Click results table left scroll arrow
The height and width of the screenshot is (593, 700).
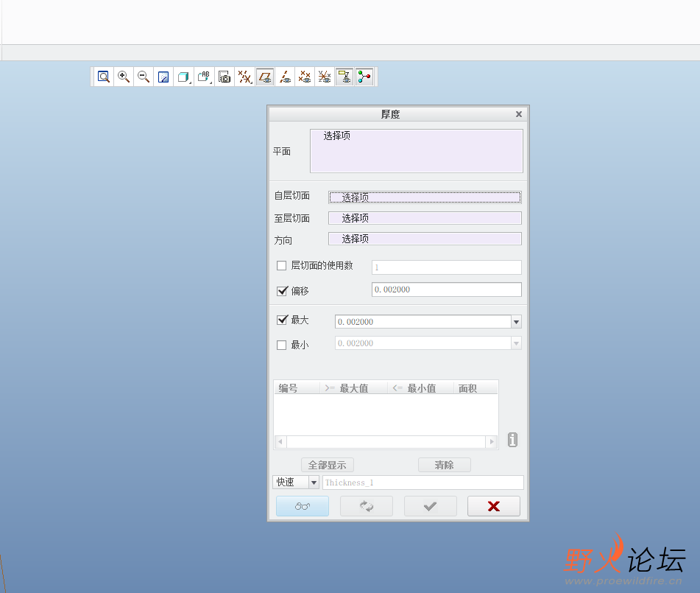point(280,441)
